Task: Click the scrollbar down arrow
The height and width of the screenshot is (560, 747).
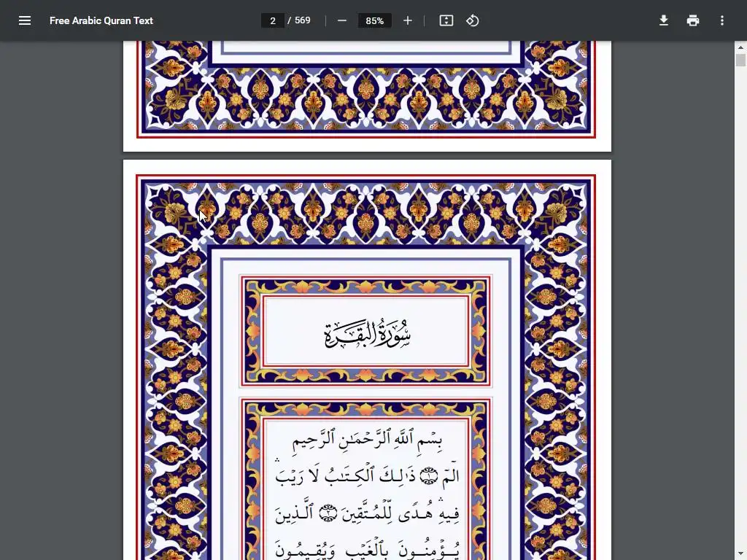Action: point(740,554)
